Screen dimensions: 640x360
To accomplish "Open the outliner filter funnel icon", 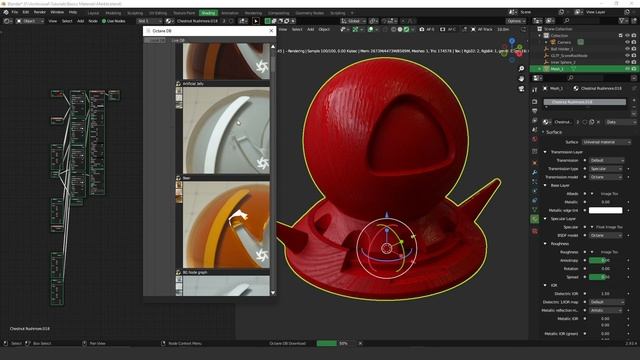I will coord(622,21).
